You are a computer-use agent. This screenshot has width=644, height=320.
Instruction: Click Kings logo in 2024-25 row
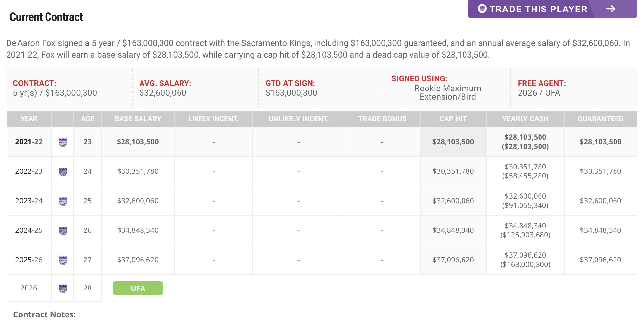tap(63, 230)
